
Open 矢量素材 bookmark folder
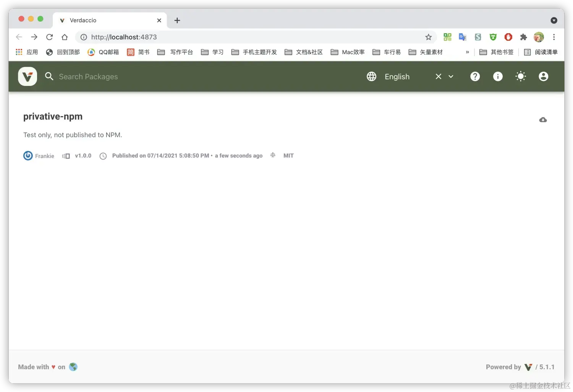tap(426, 52)
